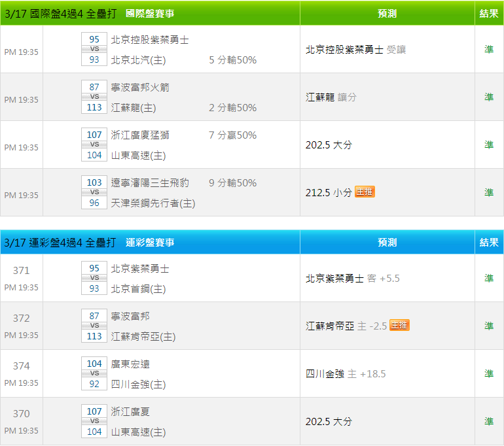
Task: Click score 93 next to 北京北汽(主)
Action: pos(94,60)
